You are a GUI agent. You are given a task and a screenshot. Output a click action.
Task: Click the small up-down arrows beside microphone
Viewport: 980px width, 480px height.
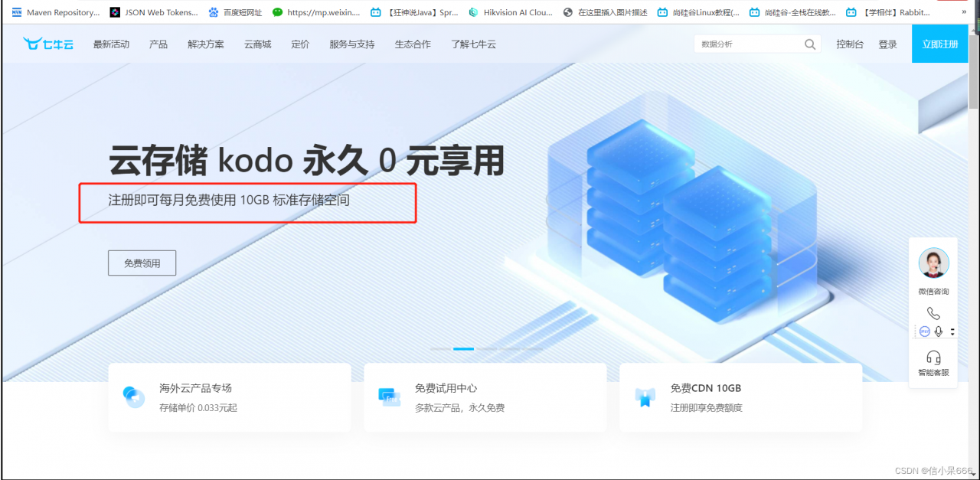point(952,331)
